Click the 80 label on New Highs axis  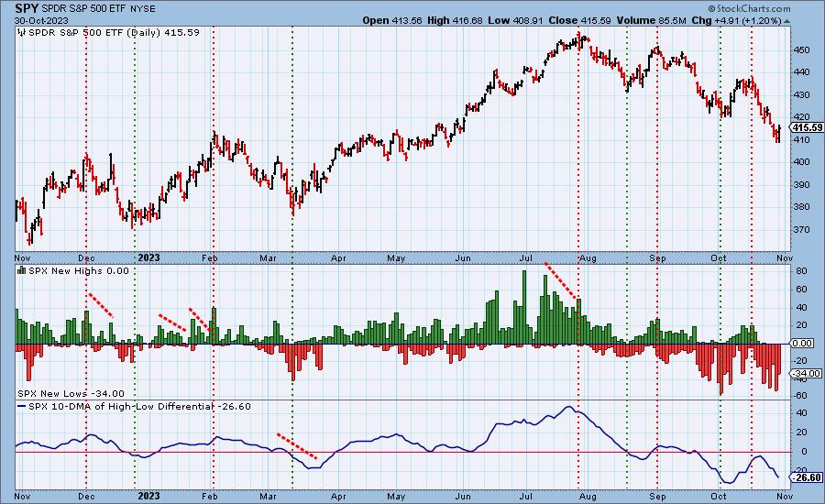pos(801,271)
